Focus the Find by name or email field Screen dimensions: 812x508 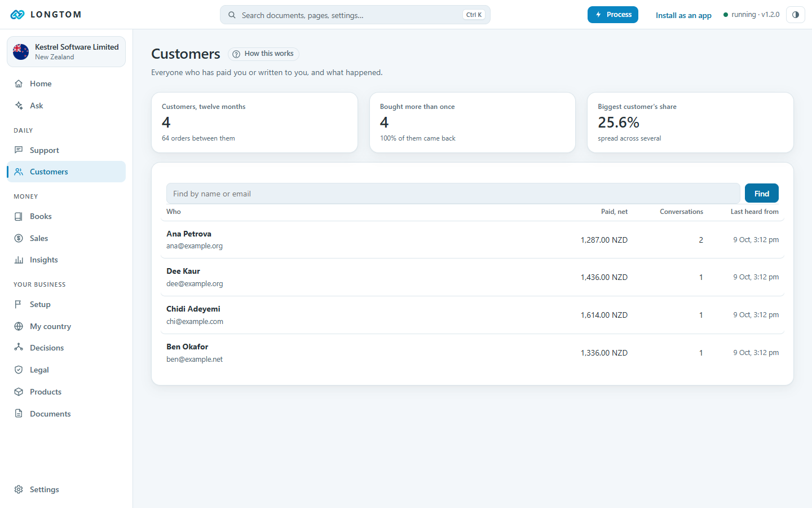click(453, 194)
